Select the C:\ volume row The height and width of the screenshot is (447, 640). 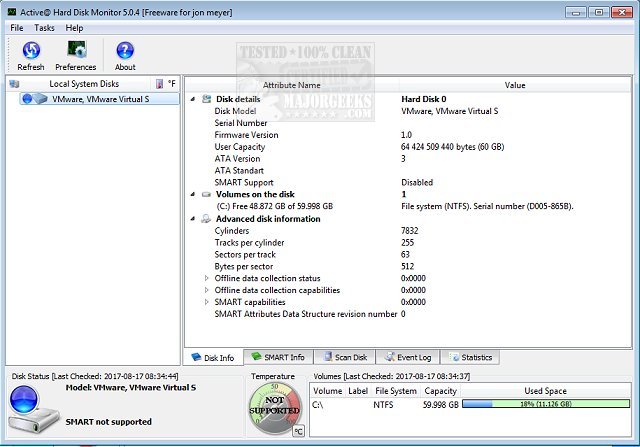[470, 404]
